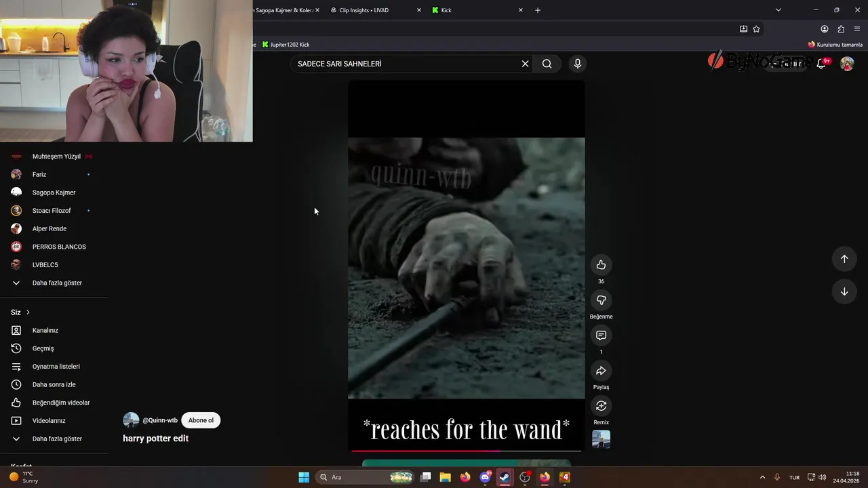List all tabs with the chevron button

778,10
